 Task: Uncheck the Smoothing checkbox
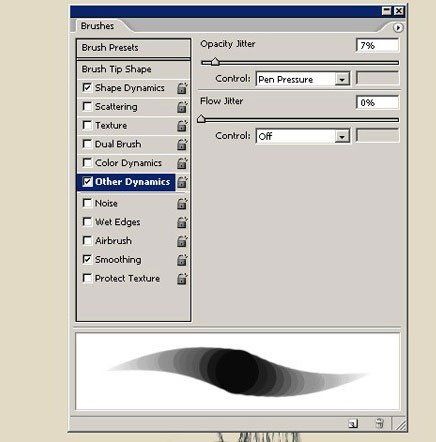tap(87, 259)
